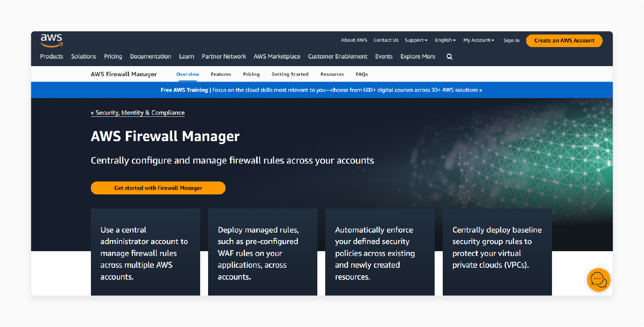Open the Documentation menu
644x327 pixels.
point(151,56)
